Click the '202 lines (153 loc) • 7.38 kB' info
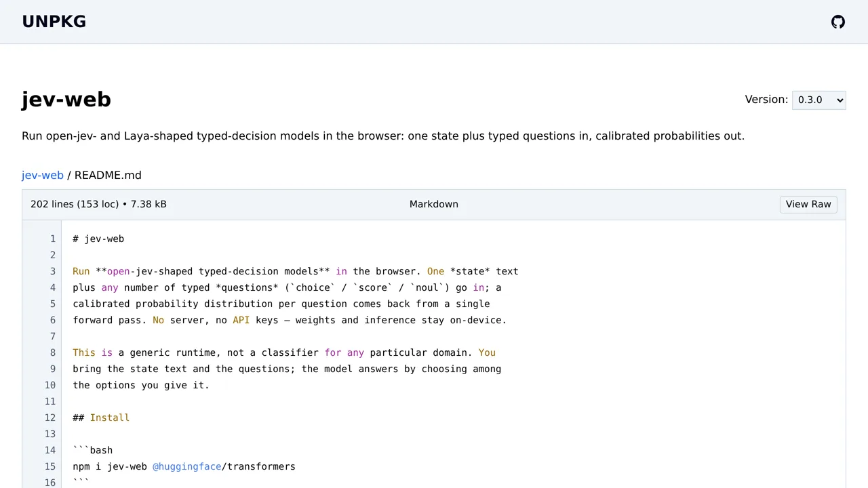 tap(98, 205)
